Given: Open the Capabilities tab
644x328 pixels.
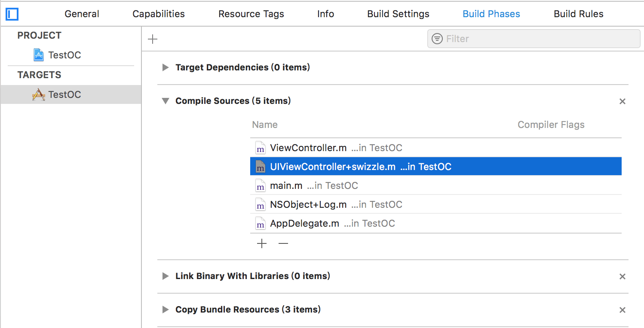Looking at the screenshot, I should (159, 14).
